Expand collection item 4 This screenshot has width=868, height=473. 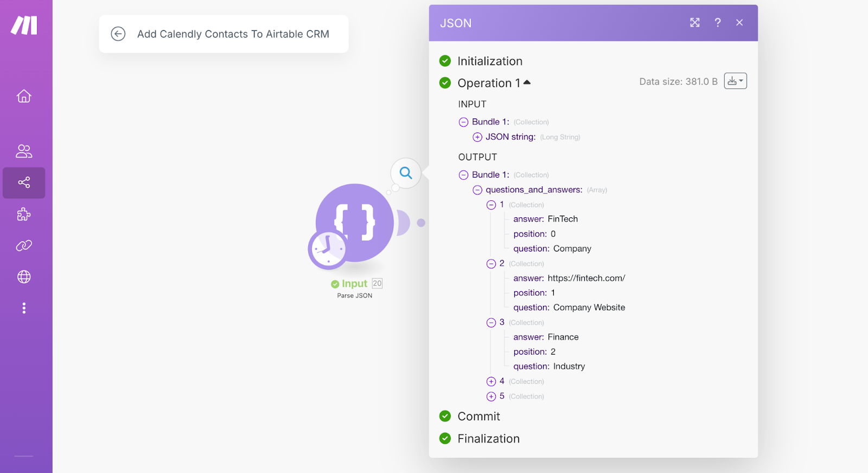tap(491, 382)
